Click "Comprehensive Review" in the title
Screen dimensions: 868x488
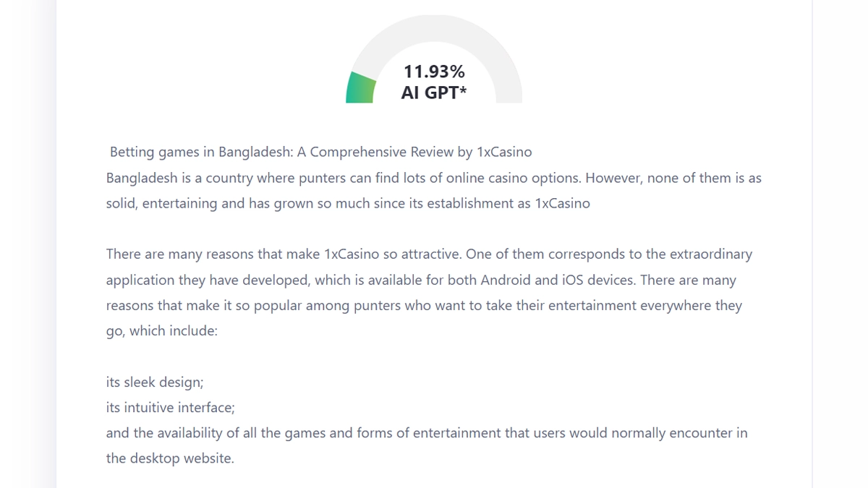coord(373,152)
